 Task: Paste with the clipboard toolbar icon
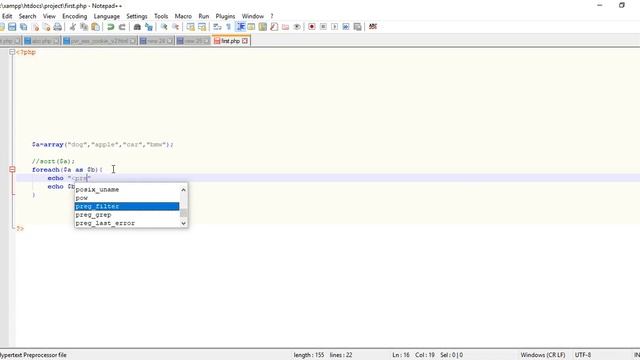[x=96, y=27]
